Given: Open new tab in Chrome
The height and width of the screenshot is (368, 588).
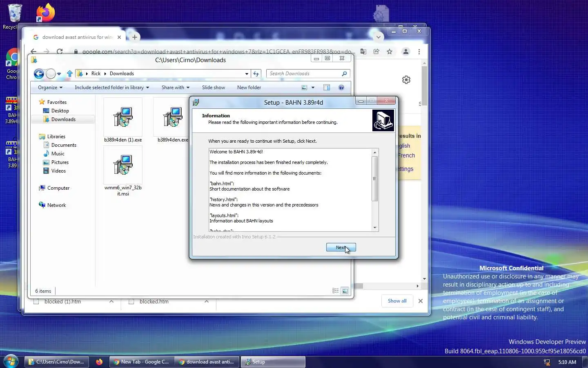Looking at the screenshot, I should click(x=134, y=37).
